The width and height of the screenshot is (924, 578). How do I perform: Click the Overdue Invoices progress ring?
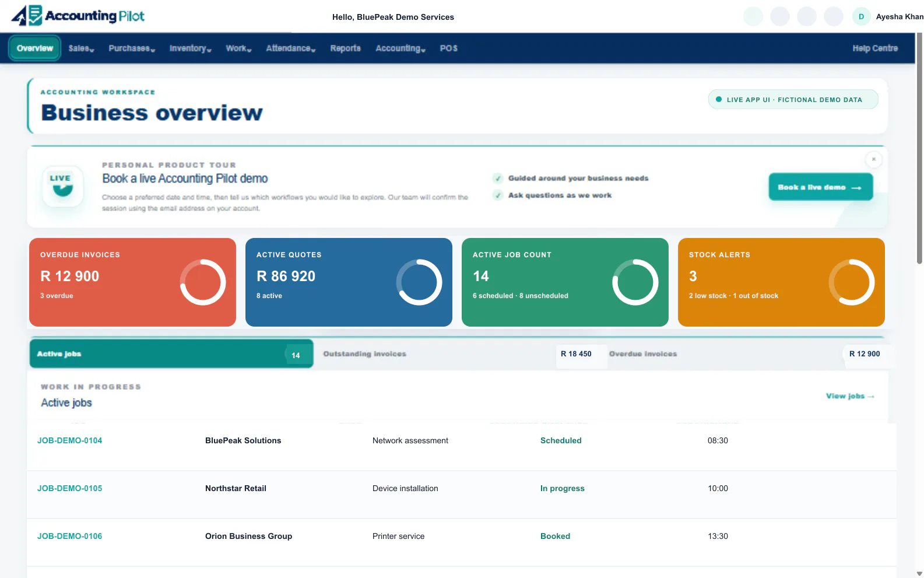pos(203,282)
